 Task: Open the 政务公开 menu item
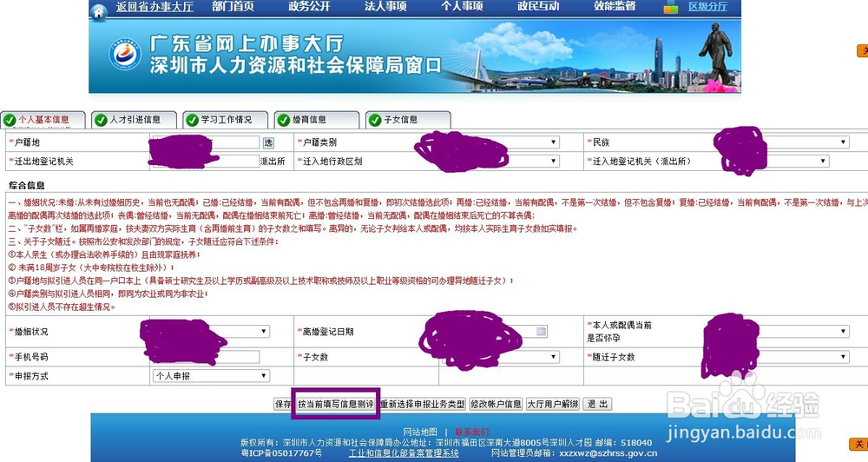pyautogui.click(x=309, y=6)
